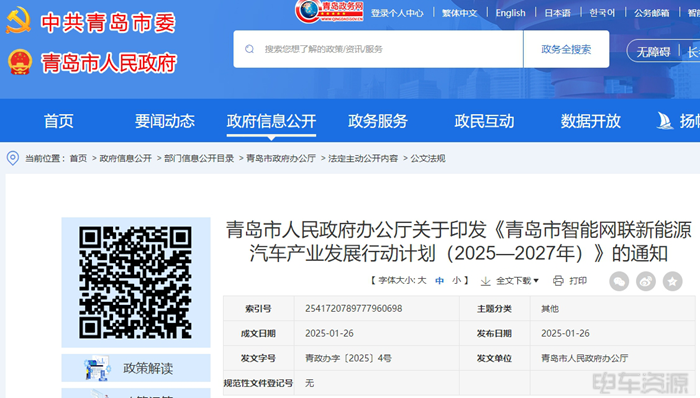Open the 政府信息公开 navigation tab

coord(271,121)
